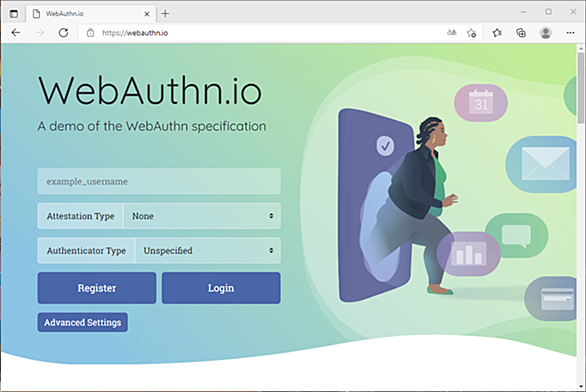586x392 pixels.
Task: Reload the WebAuthn.io page
Action: 64,33
